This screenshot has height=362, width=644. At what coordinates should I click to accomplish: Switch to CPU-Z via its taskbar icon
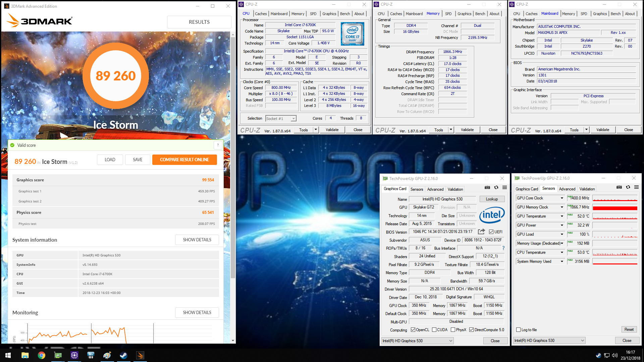(74, 355)
